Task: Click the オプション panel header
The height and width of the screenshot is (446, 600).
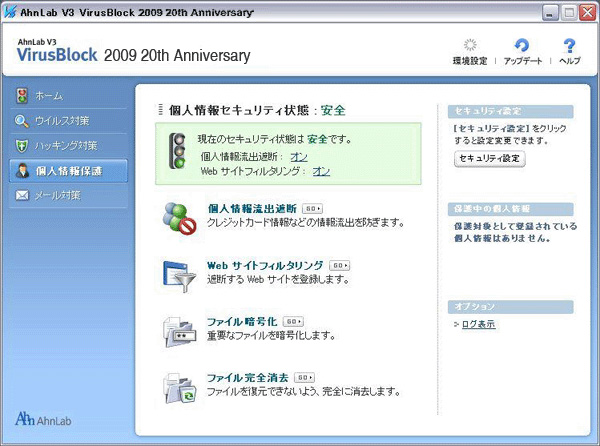Action: tap(510, 306)
